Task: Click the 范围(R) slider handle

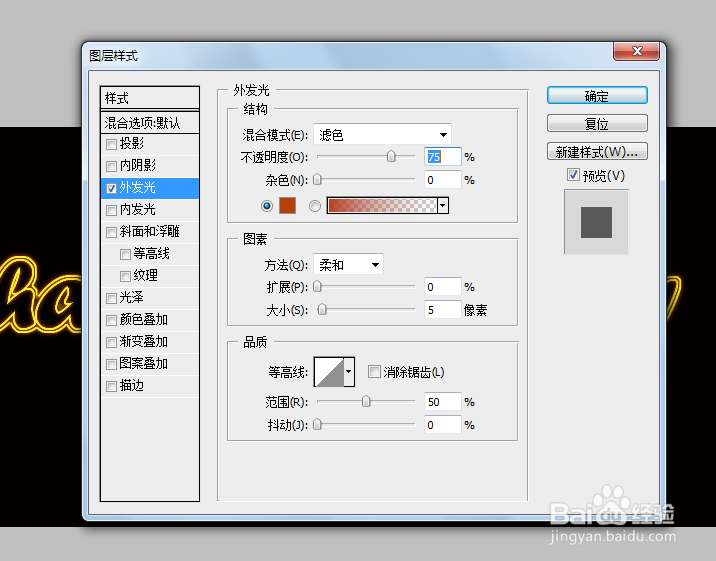Action: 366,401
